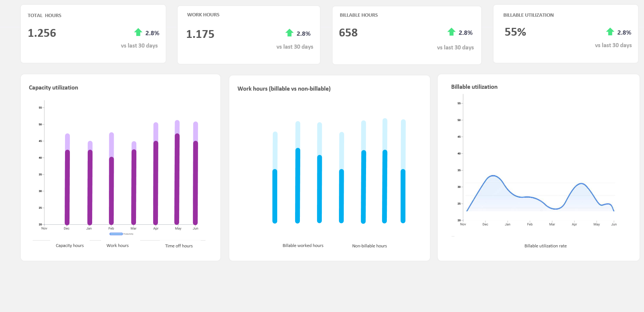This screenshot has height=312, width=644.
Task: Click the 2.8% change in Billable Hours card
Action: [466, 33]
